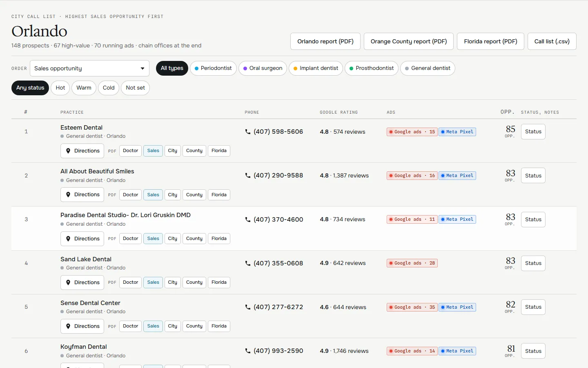The image size is (588, 368).
Task: Click Directions for Sense Dental Center
Action: coord(82,326)
